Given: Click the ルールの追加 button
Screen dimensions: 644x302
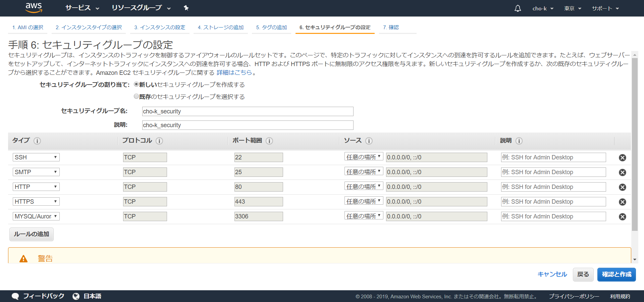Looking at the screenshot, I should [32, 234].
